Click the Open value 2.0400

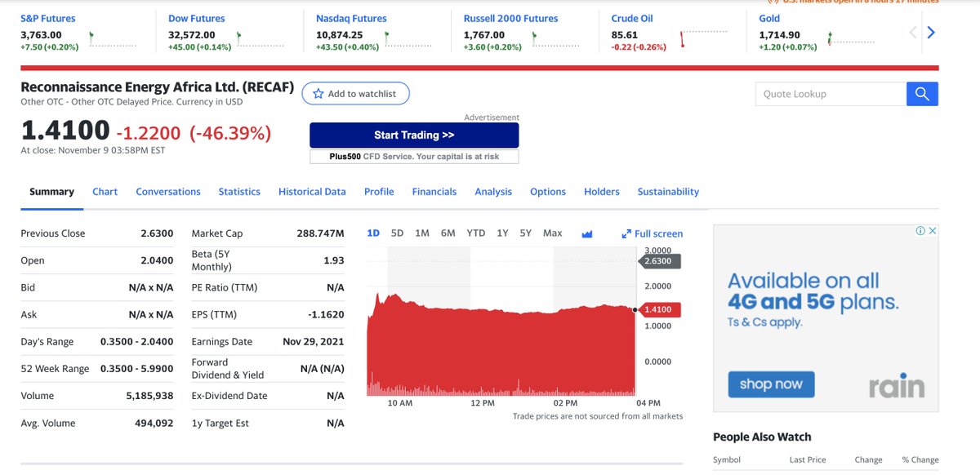157,260
